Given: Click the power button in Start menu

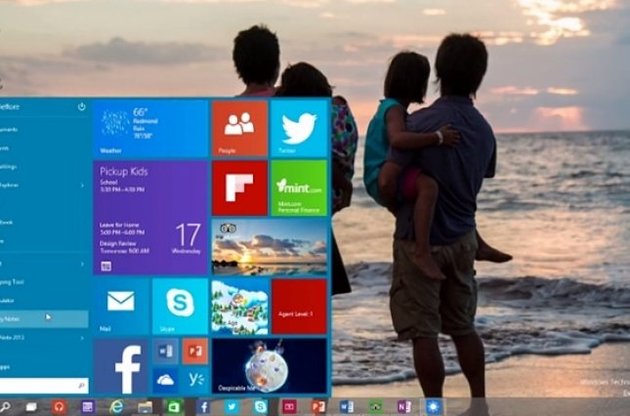Looking at the screenshot, I should point(82,107).
